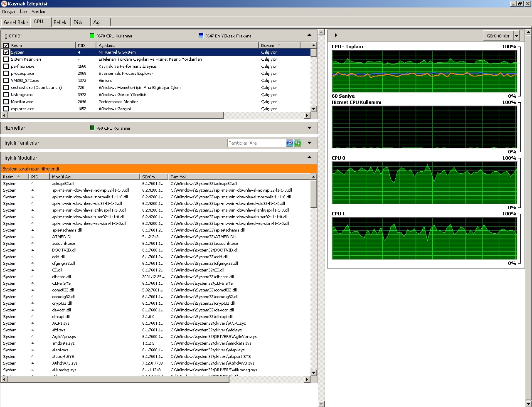Select the advapi32.dll module row

pos(155,183)
